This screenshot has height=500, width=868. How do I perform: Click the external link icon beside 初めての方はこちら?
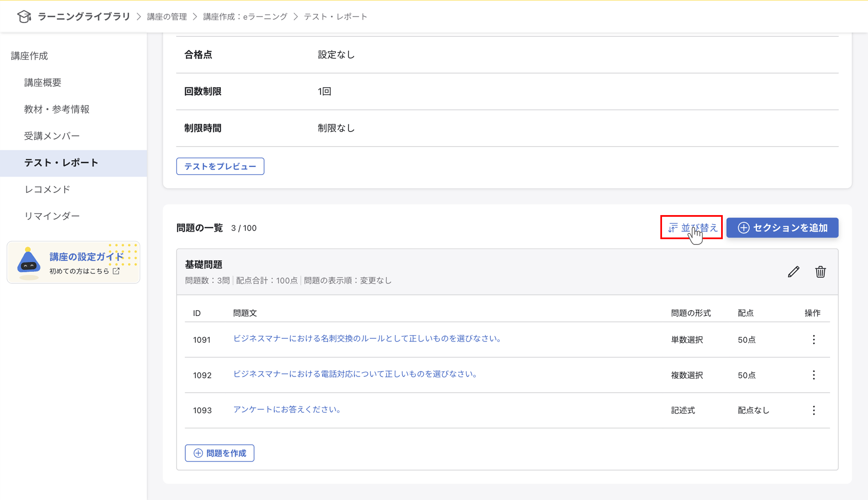point(116,271)
